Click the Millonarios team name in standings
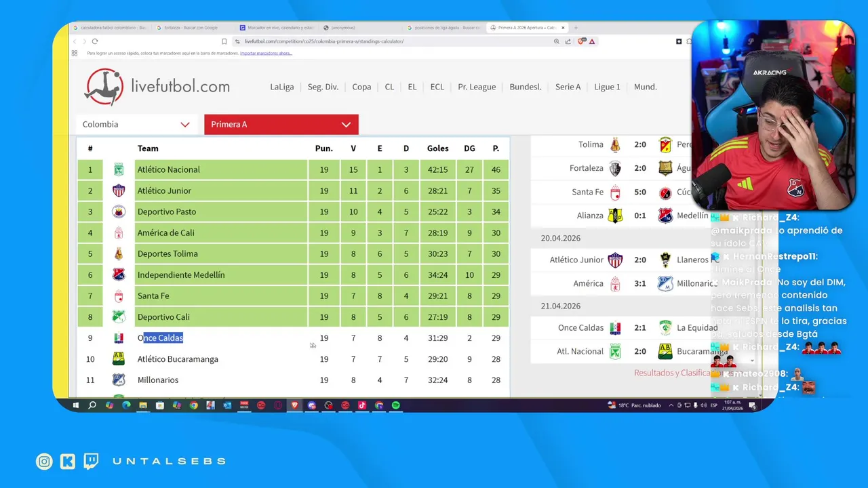The image size is (868, 488). [158, 380]
